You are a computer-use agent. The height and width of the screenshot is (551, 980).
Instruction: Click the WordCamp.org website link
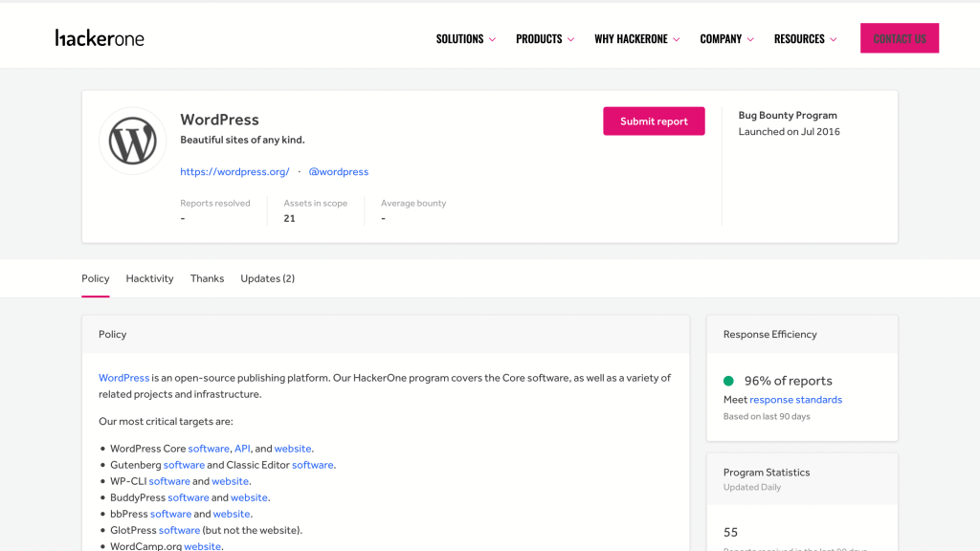(x=202, y=546)
